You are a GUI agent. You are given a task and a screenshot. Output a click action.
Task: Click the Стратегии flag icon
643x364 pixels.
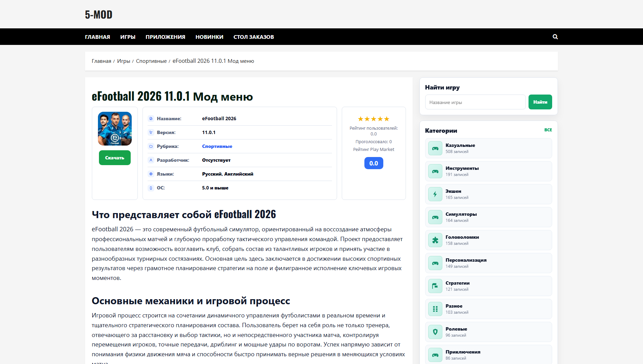pos(435,286)
